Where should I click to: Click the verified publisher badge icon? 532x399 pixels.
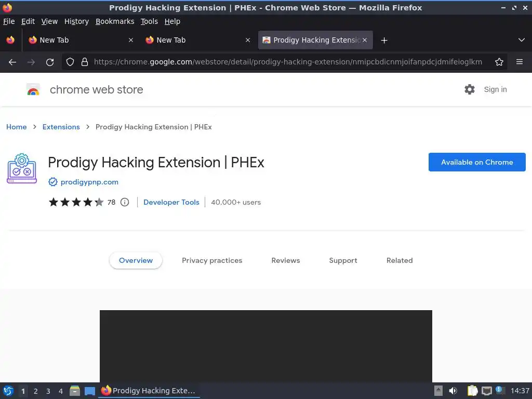pyautogui.click(x=53, y=182)
